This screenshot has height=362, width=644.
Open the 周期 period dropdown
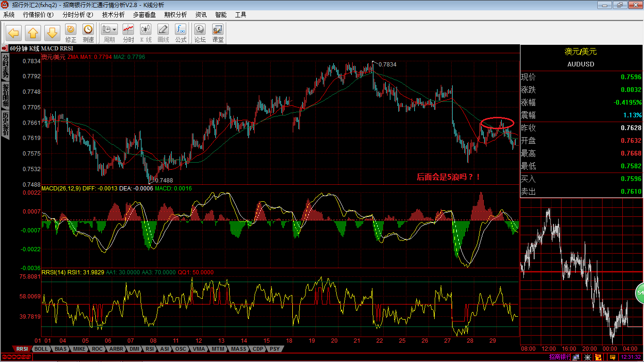point(109,33)
